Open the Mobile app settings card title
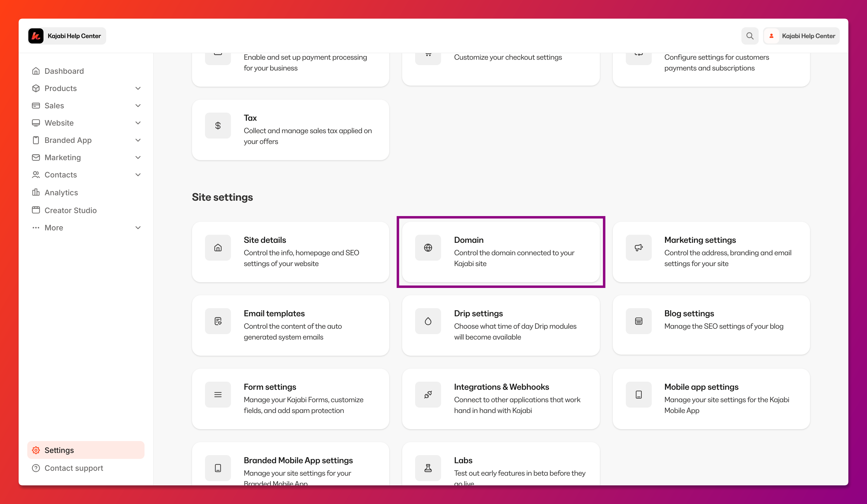The image size is (867, 504). pyautogui.click(x=701, y=387)
